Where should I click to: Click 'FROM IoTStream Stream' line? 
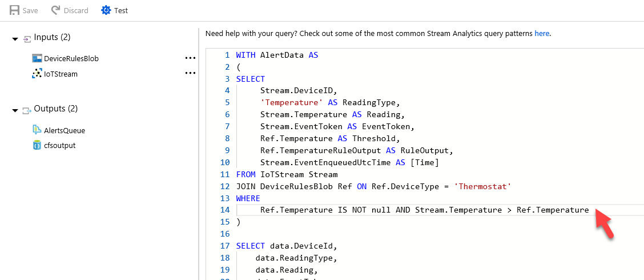pyautogui.click(x=287, y=174)
